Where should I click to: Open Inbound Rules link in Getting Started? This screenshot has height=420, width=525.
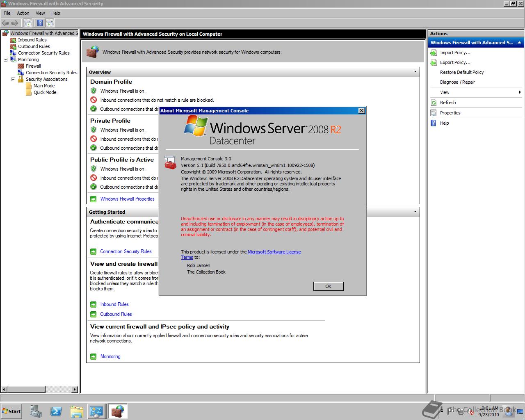pos(114,304)
